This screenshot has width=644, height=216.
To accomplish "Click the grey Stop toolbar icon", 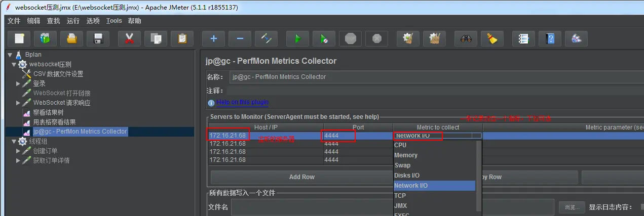I will pyautogui.click(x=350, y=38).
